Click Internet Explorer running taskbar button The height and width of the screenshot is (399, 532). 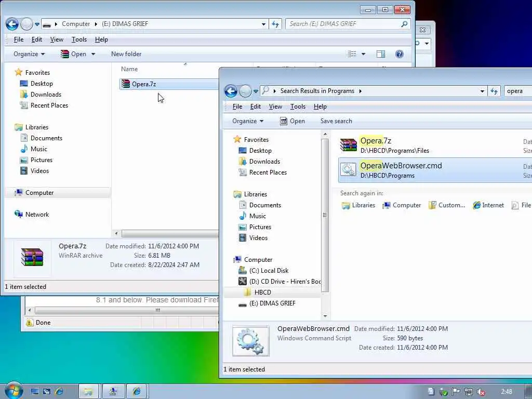[137, 392]
